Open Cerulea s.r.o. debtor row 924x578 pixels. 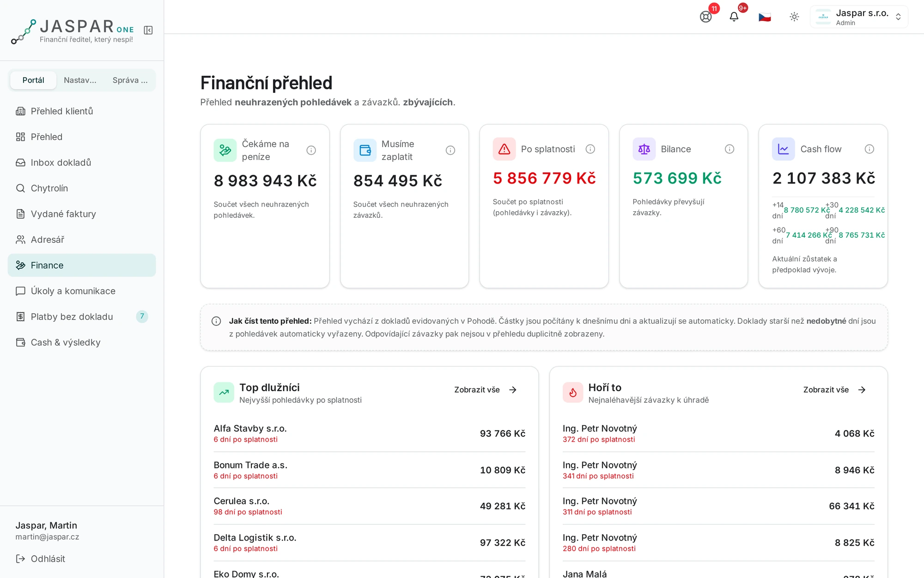pos(370,506)
